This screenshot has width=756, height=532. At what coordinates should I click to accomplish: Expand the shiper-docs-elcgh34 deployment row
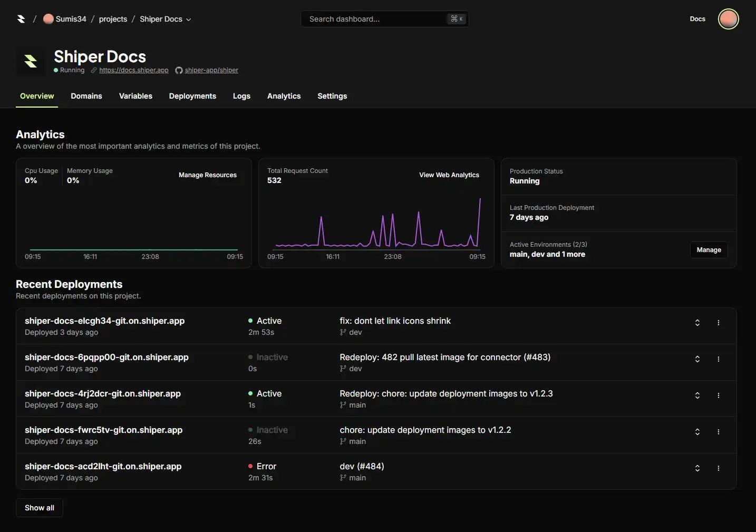pos(697,323)
